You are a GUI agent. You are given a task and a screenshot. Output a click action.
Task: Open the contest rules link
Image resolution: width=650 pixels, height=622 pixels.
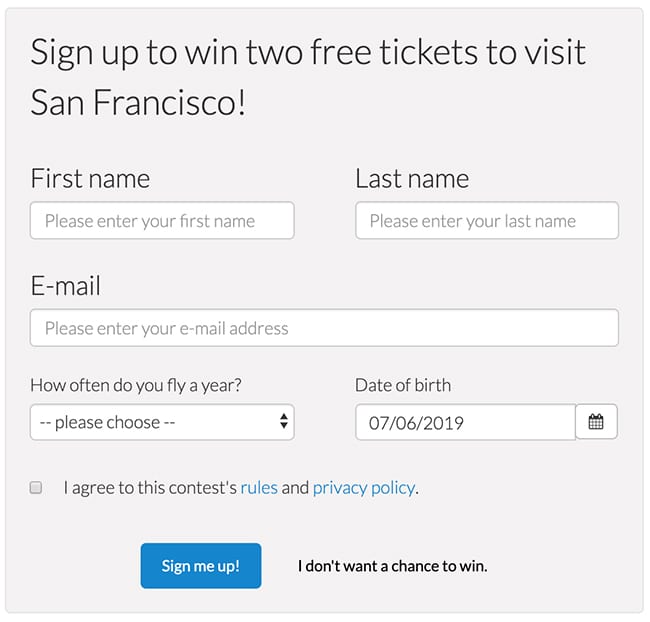(259, 488)
